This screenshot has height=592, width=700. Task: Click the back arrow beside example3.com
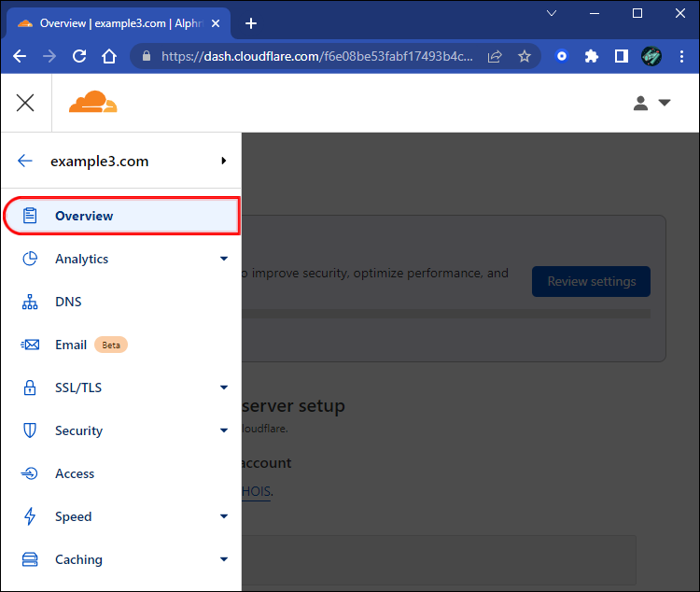point(25,161)
